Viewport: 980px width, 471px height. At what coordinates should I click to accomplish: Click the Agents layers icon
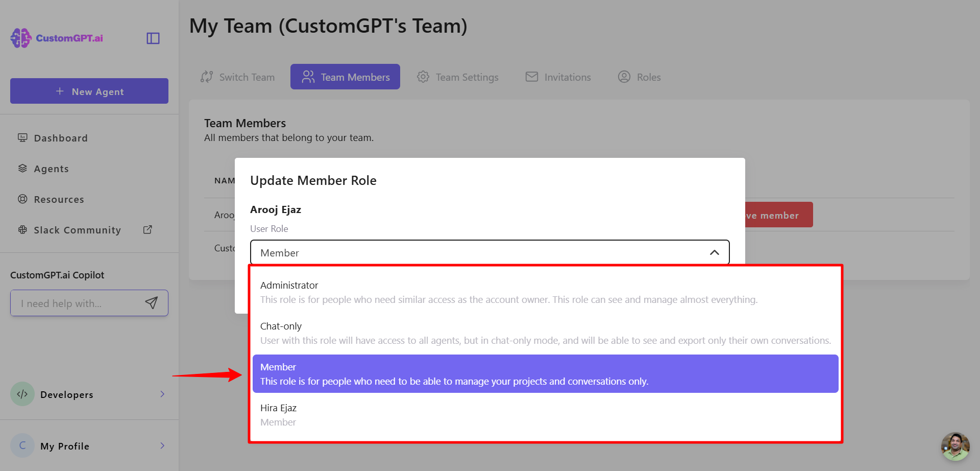pos(22,168)
